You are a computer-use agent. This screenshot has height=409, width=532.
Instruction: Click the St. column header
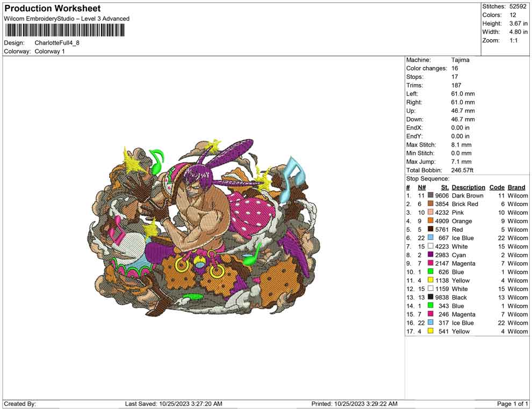coord(445,187)
